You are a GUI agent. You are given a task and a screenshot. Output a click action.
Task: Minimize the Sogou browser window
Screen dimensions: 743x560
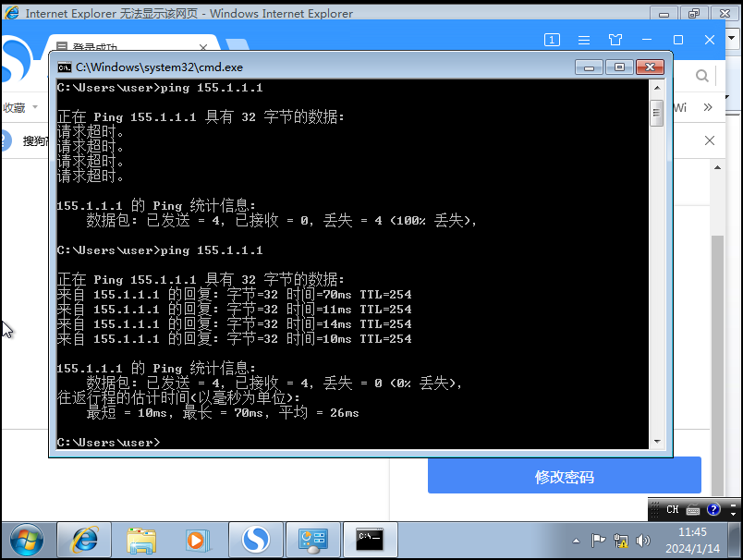point(647,40)
